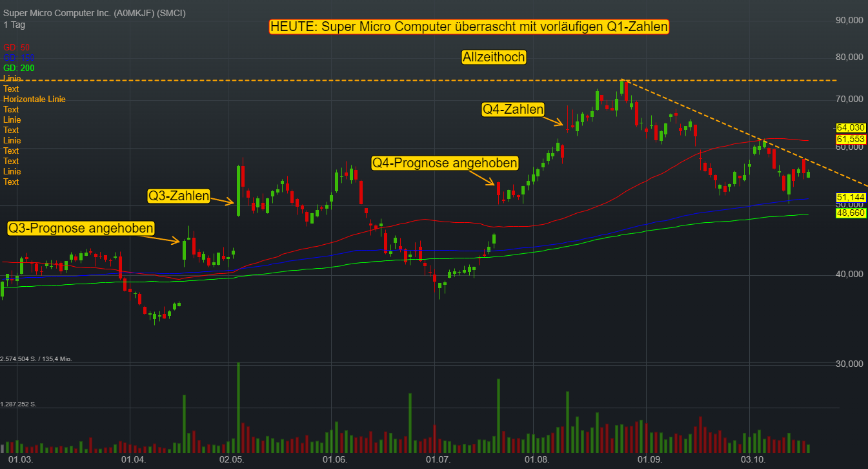868x469 pixels.
Task: Click the 30,000 price axis label
Action: click(849, 364)
